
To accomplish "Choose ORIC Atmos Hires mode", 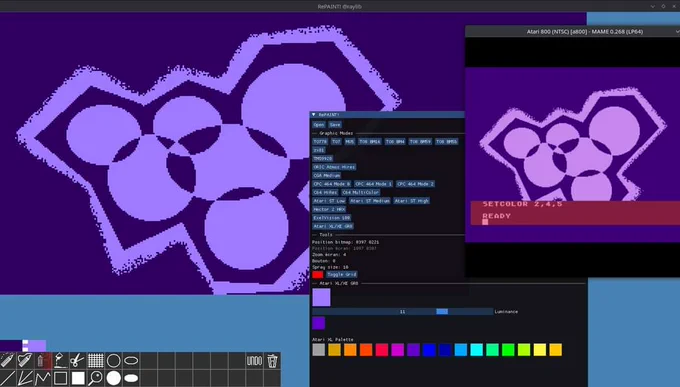I will (x=334, y=167).
